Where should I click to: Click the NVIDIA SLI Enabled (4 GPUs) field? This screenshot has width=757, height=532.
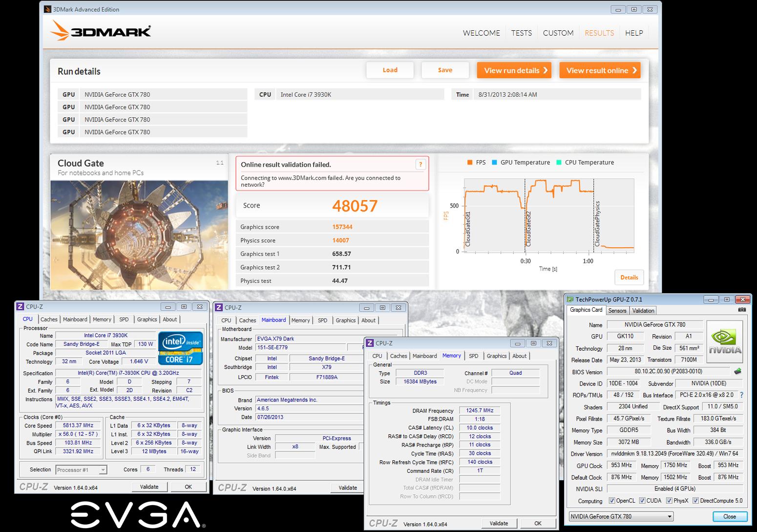click(675, 489)
